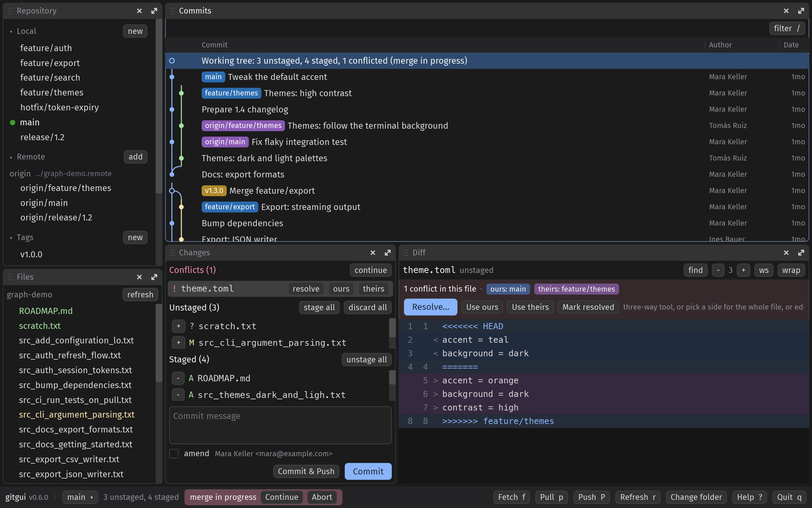Continue the merge from the status bar
The image size is (812, 508).
click(281, 497)
